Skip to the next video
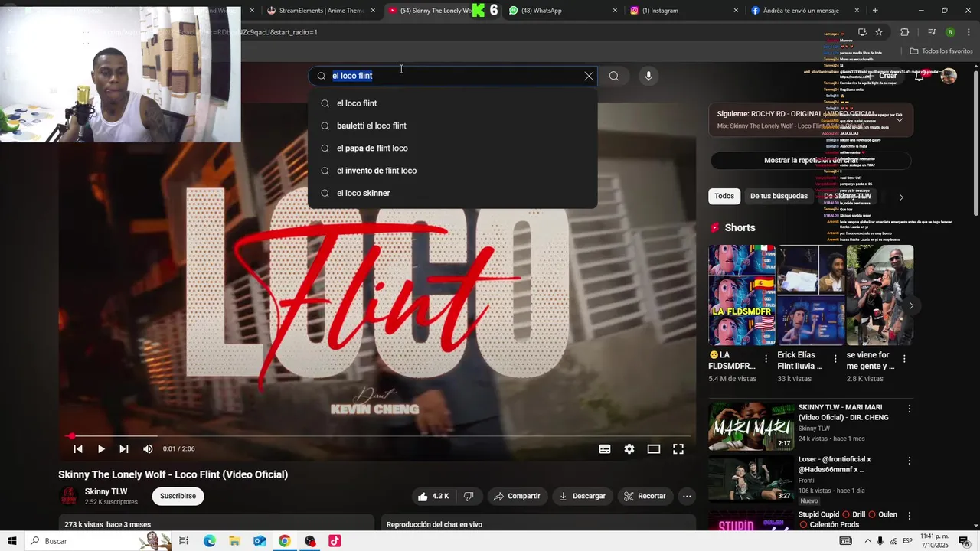This screenshot has height=551, width=980. (x=124, y=449)
